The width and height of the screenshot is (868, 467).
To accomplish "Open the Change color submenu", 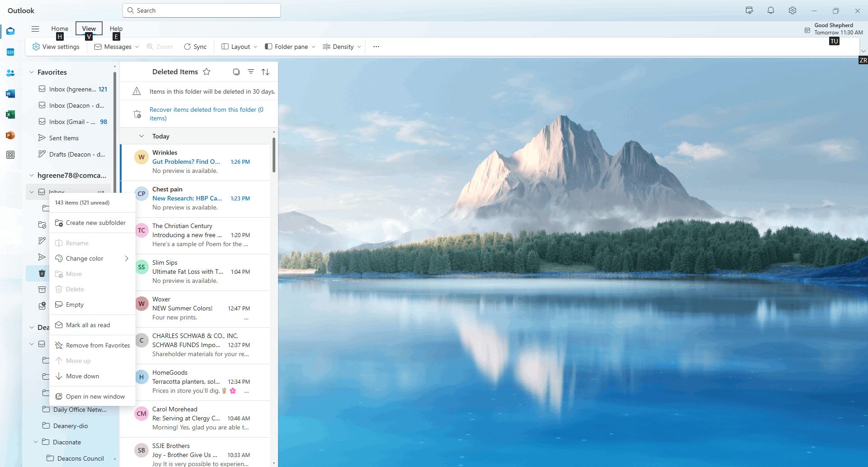I will pyautogui.click(x=84, y=258).
